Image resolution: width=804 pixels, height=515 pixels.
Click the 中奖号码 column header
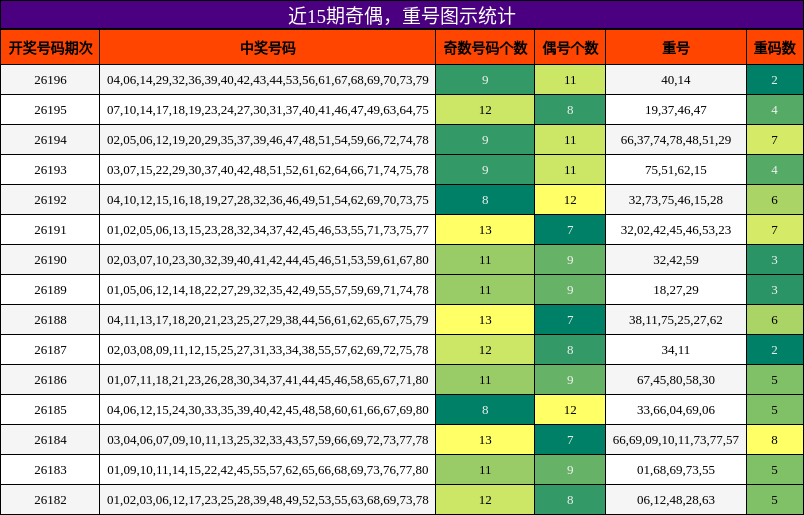(x=268, y=48)
